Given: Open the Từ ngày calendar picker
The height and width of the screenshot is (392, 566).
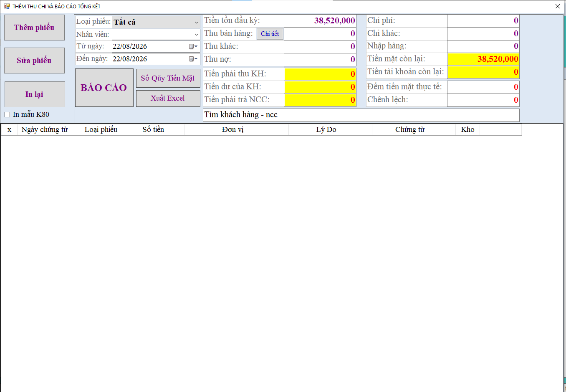Looking at the screenshot, I should click(193, 46).
